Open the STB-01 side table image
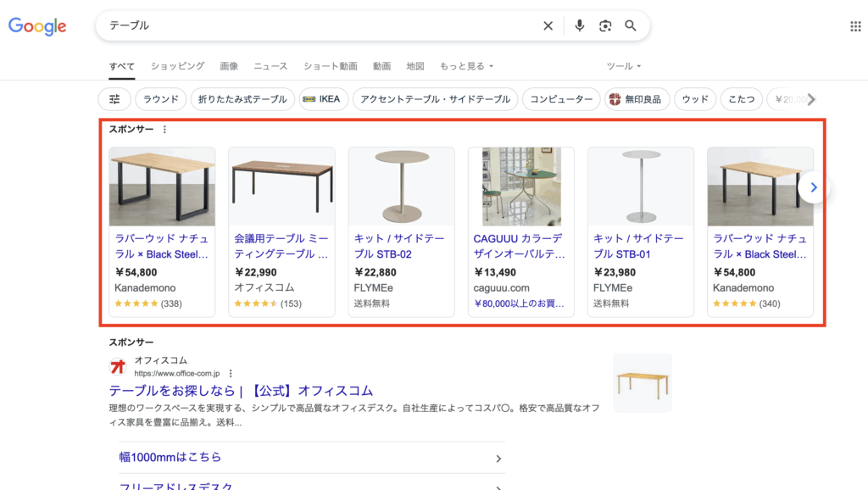This screenshot has height=490, width=868. click(641, 187)
